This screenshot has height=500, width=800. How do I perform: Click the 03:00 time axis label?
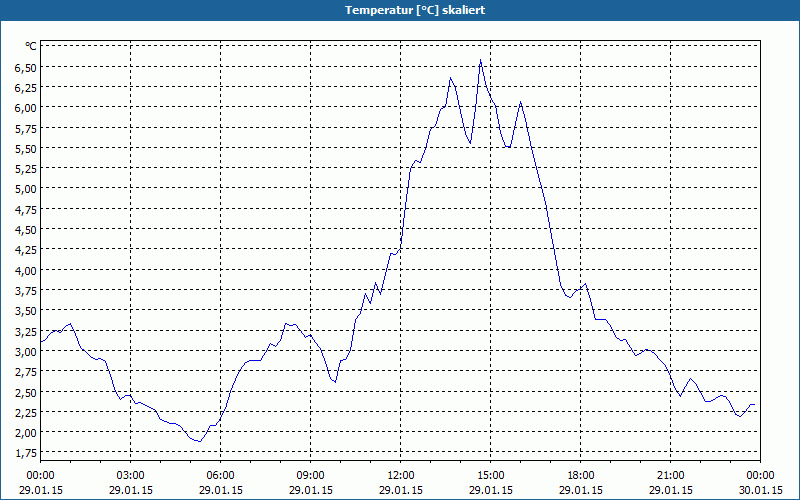coord(131,476)
